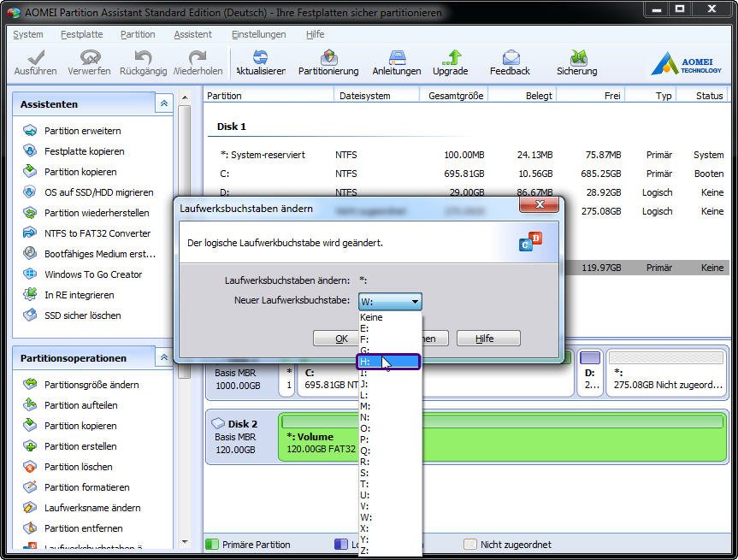Pick drive letter Z: from the list
The height and width of the screenshot is (560, 738).
pyautogui.click(x=389, y=551)
